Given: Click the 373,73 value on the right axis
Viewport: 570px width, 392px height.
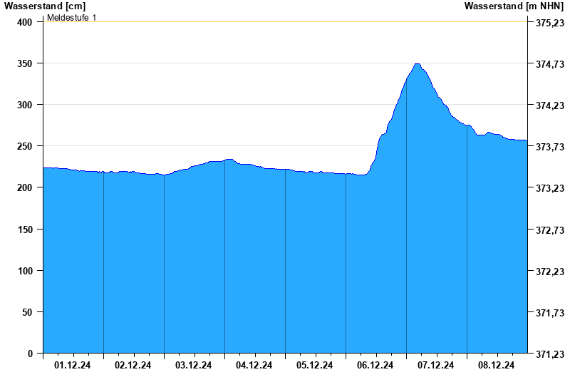Looking at the screenshot, I should 550,147.
